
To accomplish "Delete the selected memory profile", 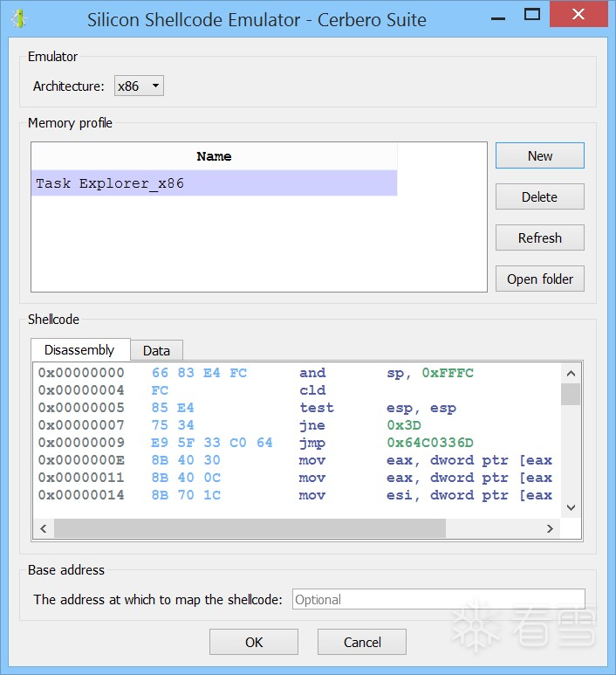I will coord(540,196).
